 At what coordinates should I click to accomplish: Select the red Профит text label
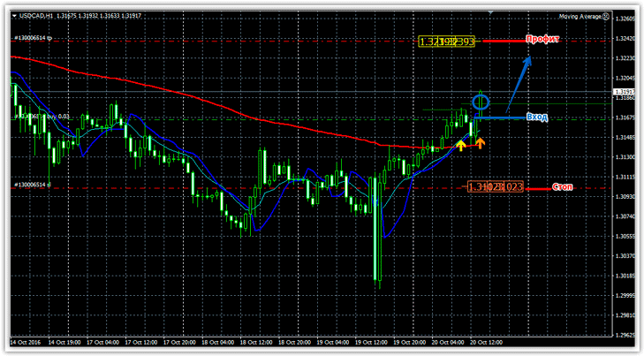pos(543,40)
